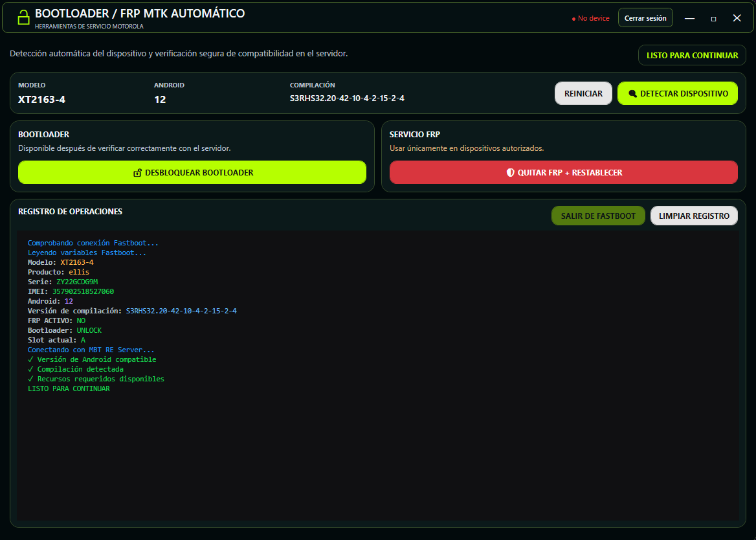Click final LISTO PARA CONTINUAR log line
This screenshot has width=756, height=540.
(69, 388)
